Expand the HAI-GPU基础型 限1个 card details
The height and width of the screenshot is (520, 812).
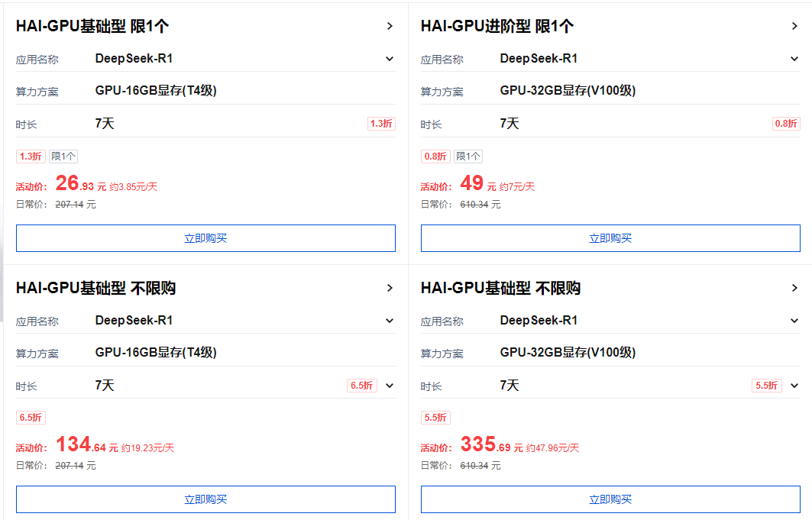pos(390,25)
